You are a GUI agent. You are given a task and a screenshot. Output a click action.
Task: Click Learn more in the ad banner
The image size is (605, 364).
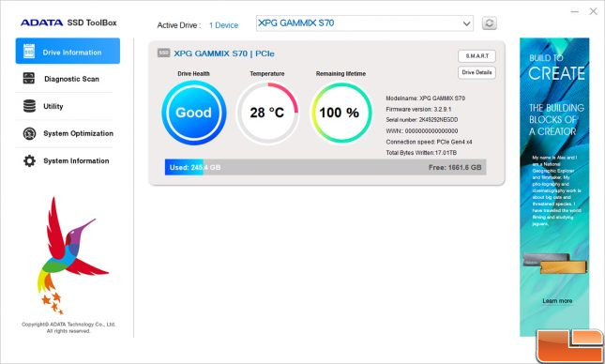[x=557, y=301]
